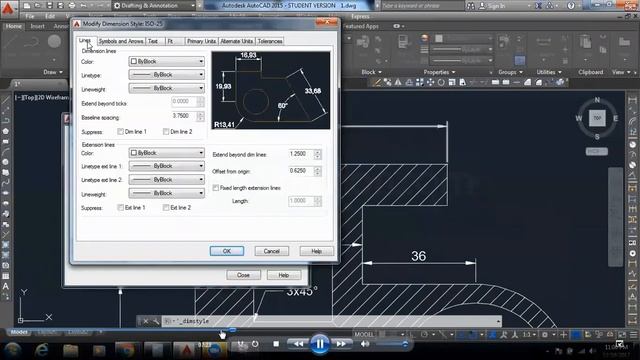Open Drafting & Annotation workspace dropdown

154,6
